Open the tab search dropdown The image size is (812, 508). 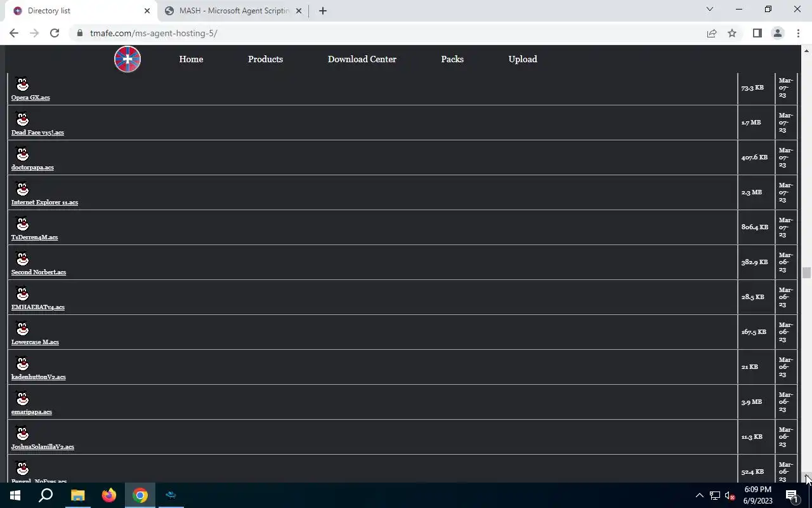pyautogui.click(x=710, y=10)
